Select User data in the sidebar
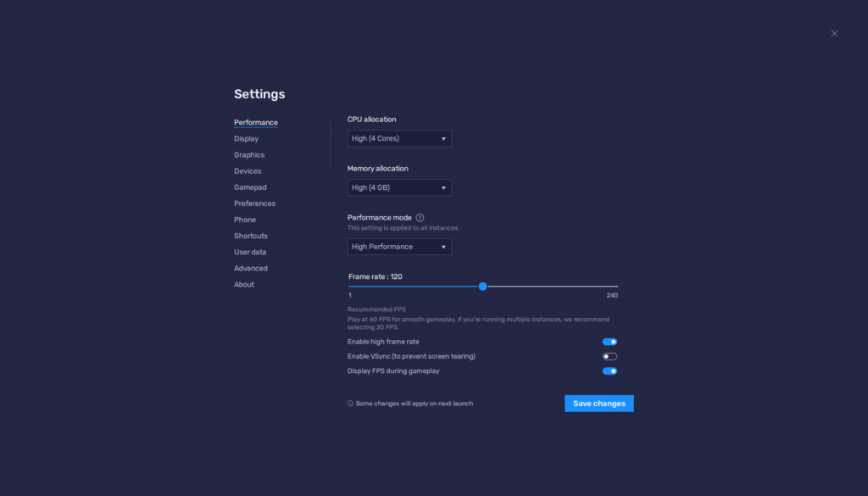The image size is (868, 496). coord(250,252)
